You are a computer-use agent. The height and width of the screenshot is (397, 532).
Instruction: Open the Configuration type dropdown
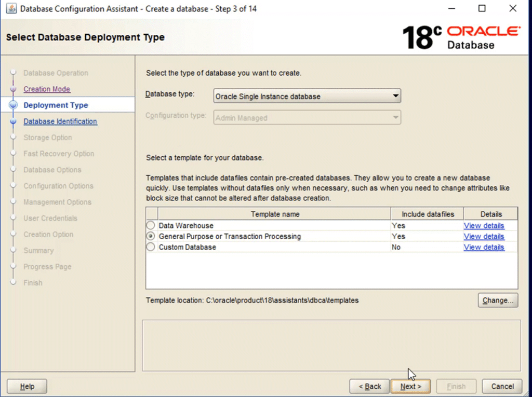(x=307, y=118)
